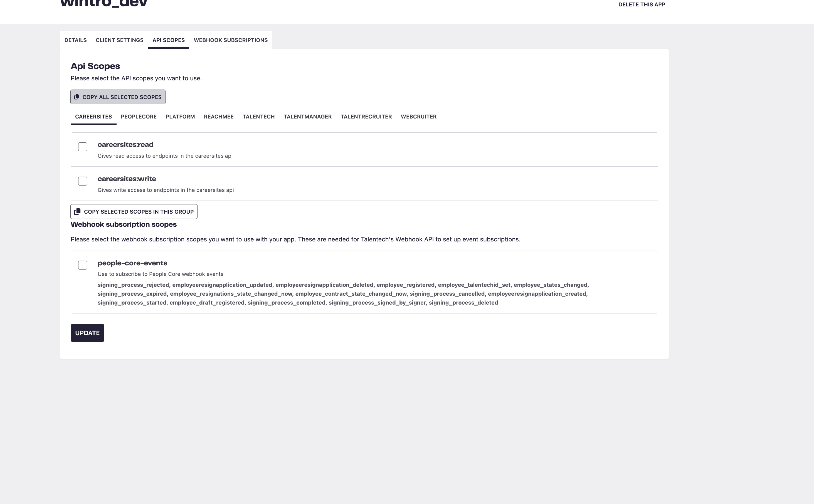This screenshot has height=504, width=814.
Task: Click the careersites:write scope title
Action: (127, 179)
